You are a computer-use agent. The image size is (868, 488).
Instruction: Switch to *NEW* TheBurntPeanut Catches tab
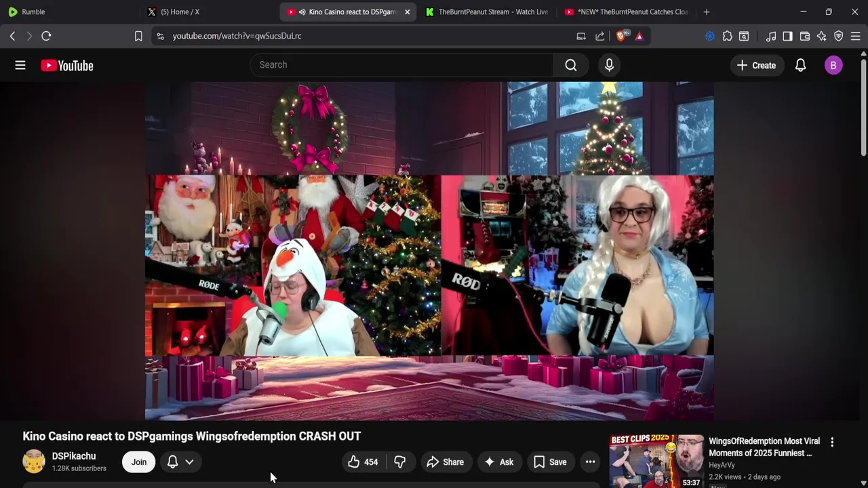pos(625,12)
